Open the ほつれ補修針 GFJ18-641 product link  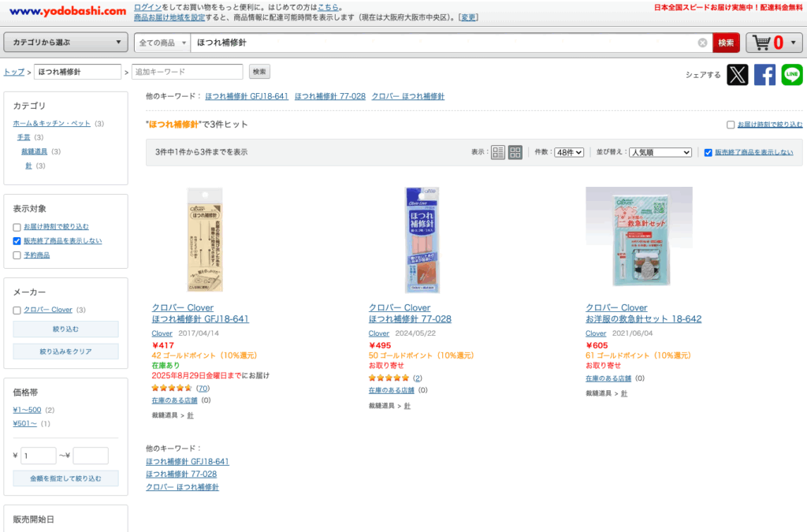click(x=200, y=319)
